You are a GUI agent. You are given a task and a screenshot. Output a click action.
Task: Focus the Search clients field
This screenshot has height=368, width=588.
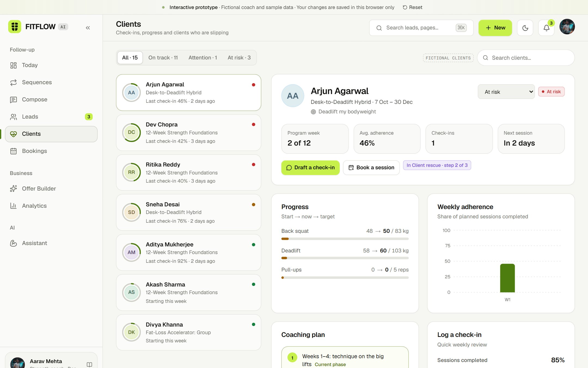tap(526, 58)
